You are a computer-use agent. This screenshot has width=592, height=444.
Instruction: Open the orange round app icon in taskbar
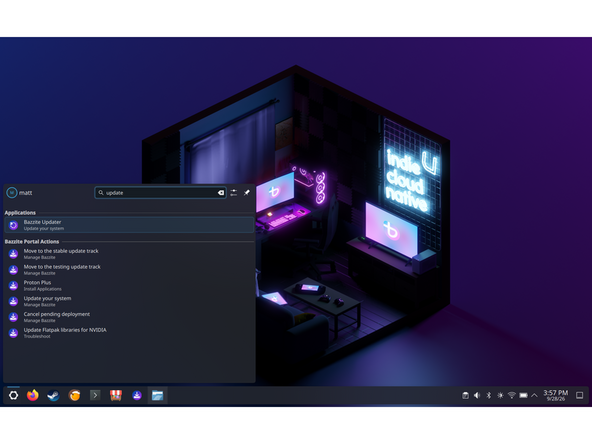pyautogui.click(x=74, y=395)
